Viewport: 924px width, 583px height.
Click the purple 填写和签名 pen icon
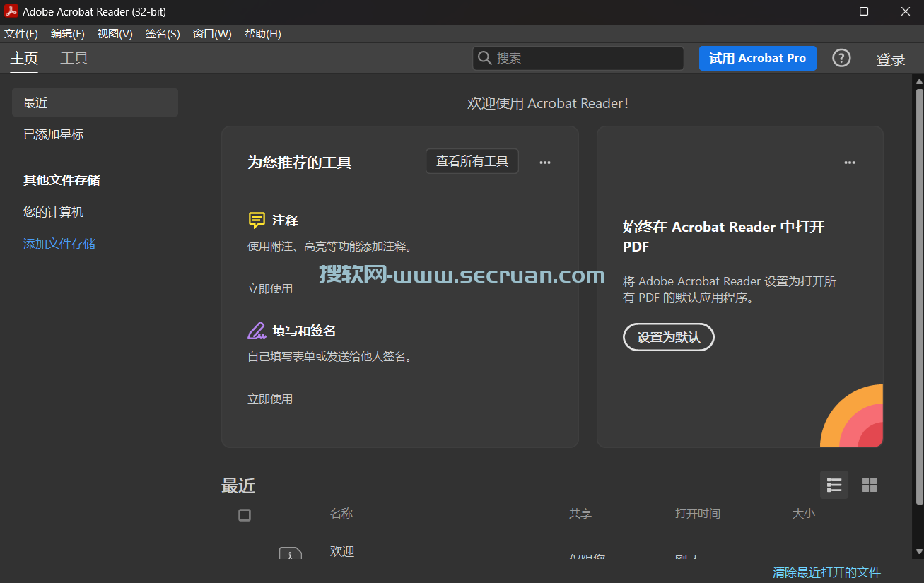[x=257, y=331]
